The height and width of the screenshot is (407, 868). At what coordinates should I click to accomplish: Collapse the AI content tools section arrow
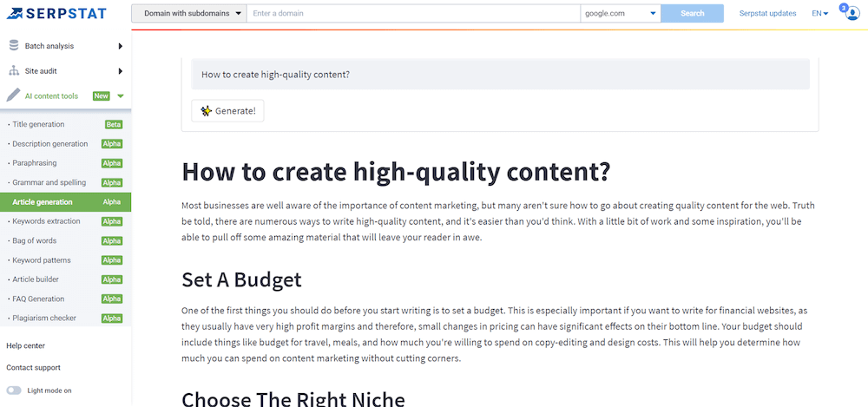121,96
